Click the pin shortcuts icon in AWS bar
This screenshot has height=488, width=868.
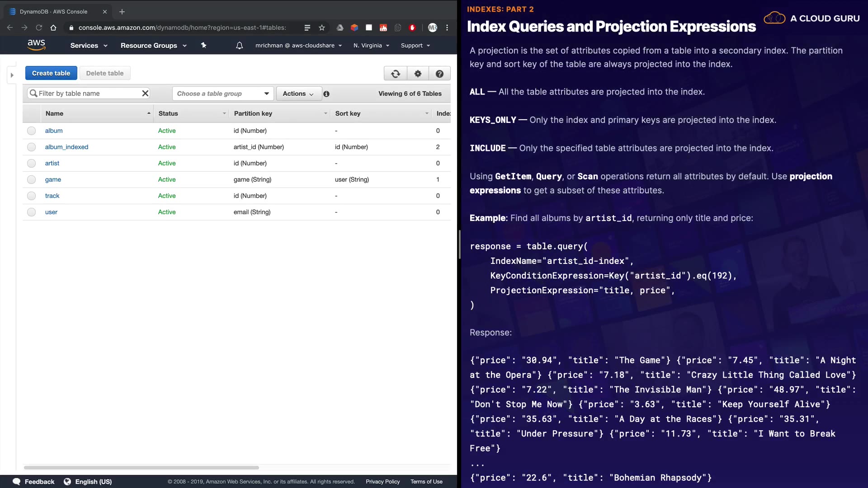tap(203, 46)
